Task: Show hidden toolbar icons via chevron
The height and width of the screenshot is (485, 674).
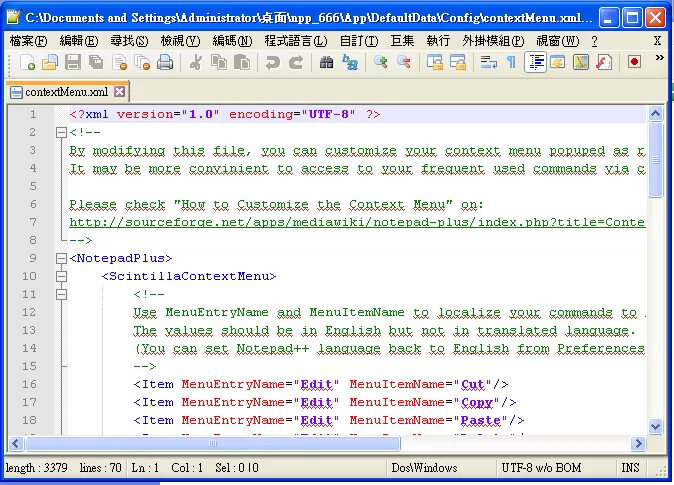Action: pyautogui.click(x=659, y=57)
